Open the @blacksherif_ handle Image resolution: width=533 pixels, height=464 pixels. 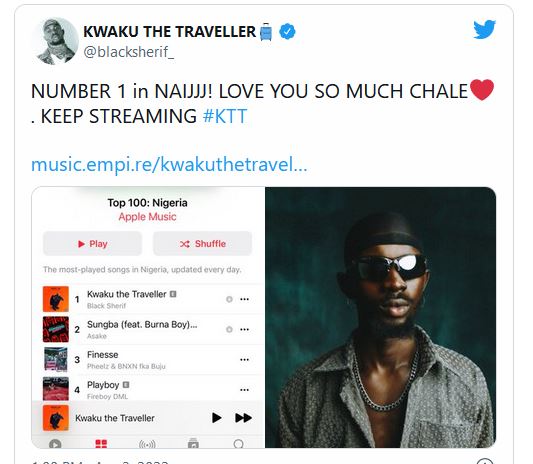(x=128, y=52)
